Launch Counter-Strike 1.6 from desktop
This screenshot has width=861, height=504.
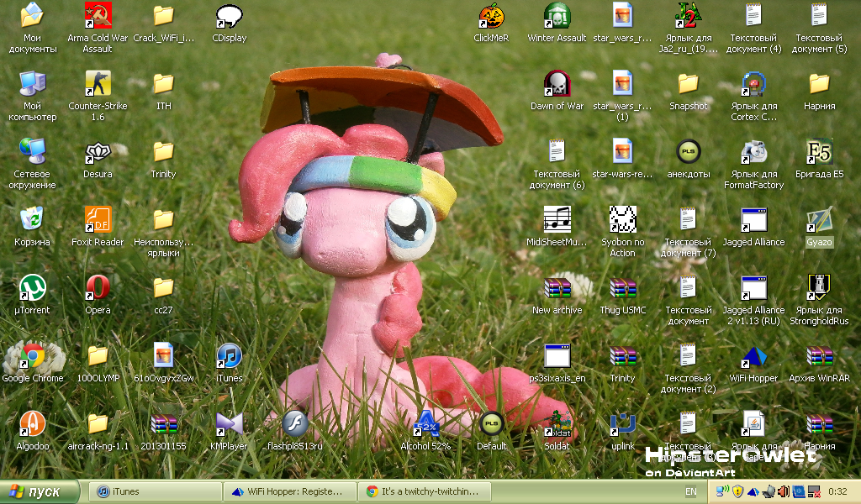pyautogui.click(x=98, y=83)
